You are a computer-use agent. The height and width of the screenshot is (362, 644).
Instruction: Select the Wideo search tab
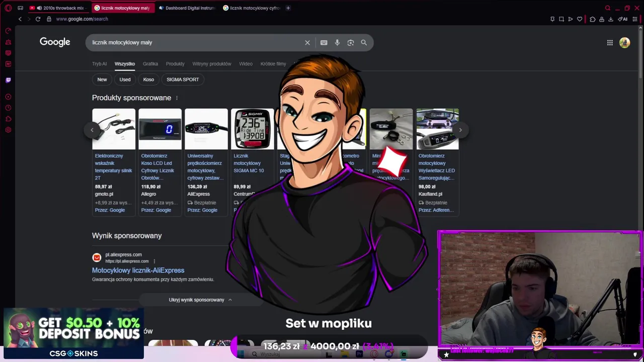[246, 64]
